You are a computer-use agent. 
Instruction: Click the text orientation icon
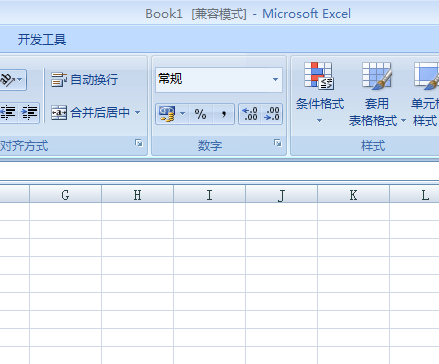click(7, 80)
